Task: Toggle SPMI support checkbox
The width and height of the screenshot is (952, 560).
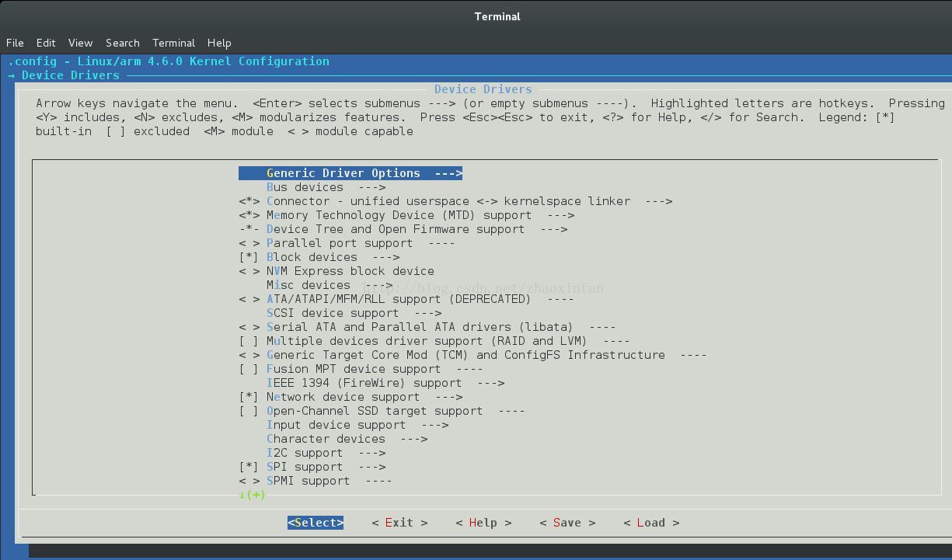Action: click(249, 481)
